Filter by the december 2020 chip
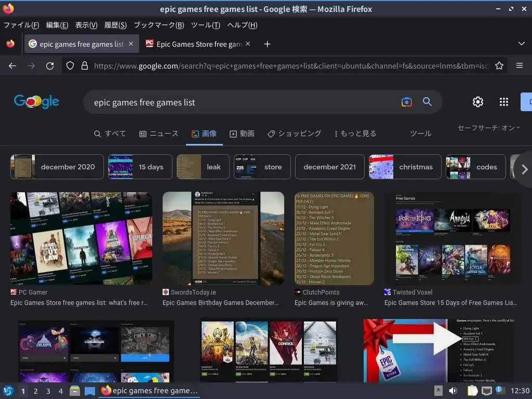532x399 pixels. click(x=57, y=167)
